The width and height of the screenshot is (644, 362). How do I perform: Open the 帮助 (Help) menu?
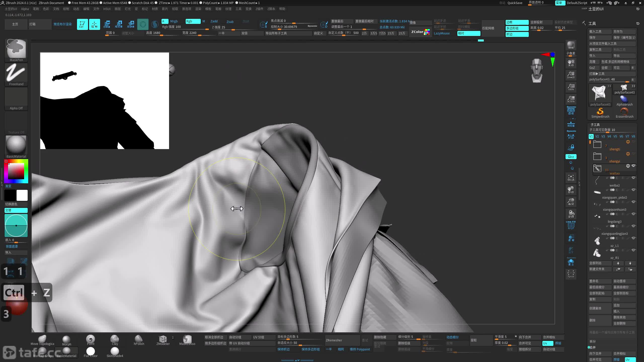(x=282, y=9)
